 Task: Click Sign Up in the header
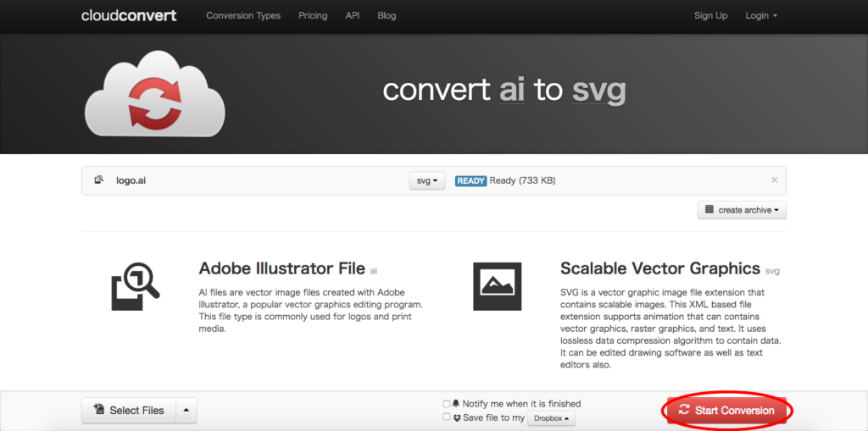pyautogui.click(x=711, y=15)
